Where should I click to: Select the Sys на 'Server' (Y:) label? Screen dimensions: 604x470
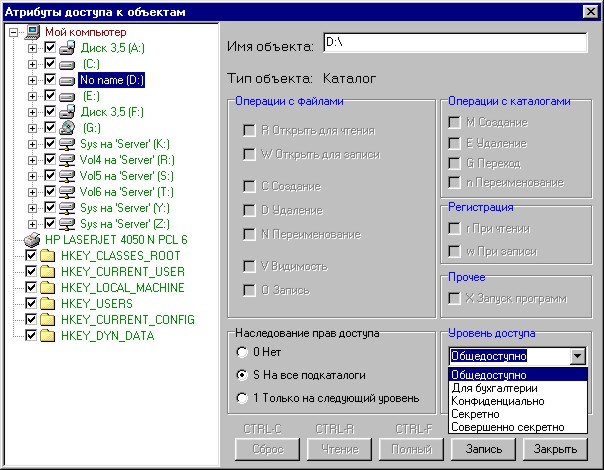tap(124, 208)
